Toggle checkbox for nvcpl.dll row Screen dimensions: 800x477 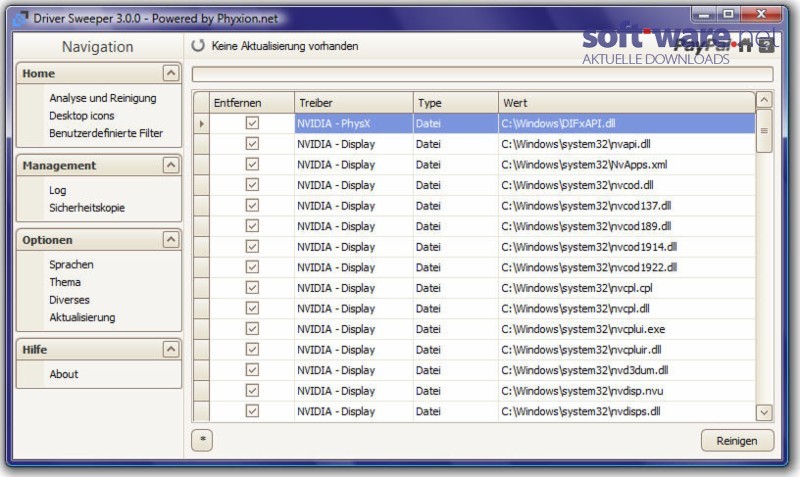[252, 308]
